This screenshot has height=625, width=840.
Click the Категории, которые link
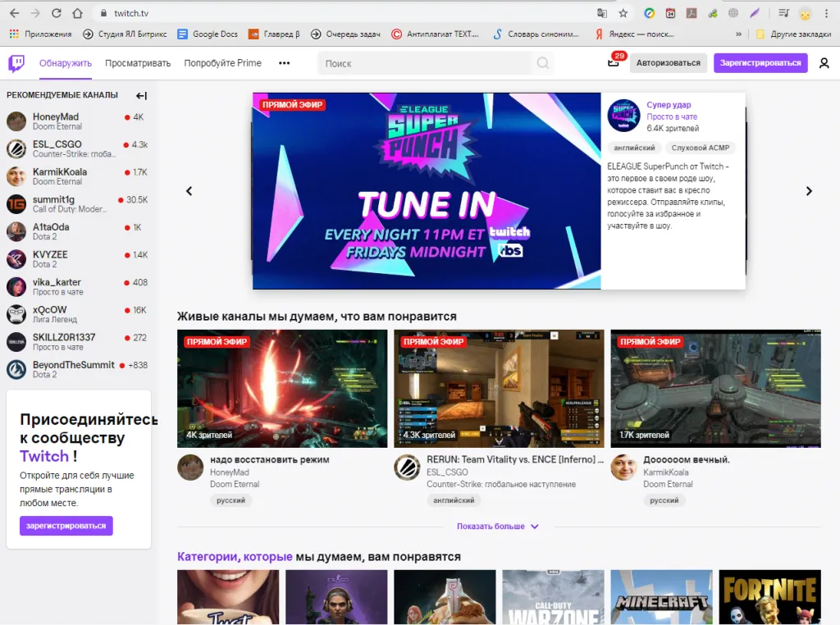pos(235,556)
